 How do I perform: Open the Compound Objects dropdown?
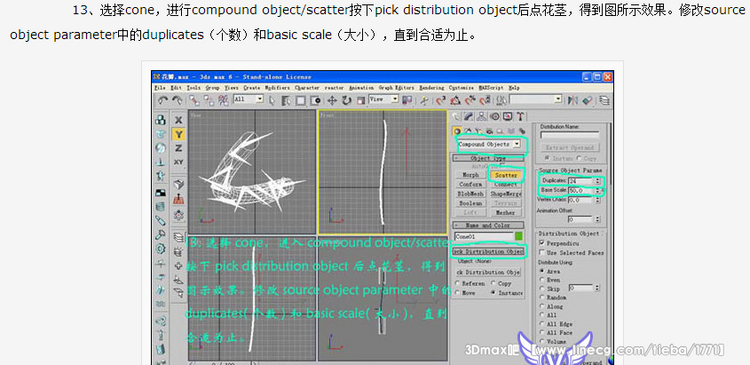click(489, 144)
